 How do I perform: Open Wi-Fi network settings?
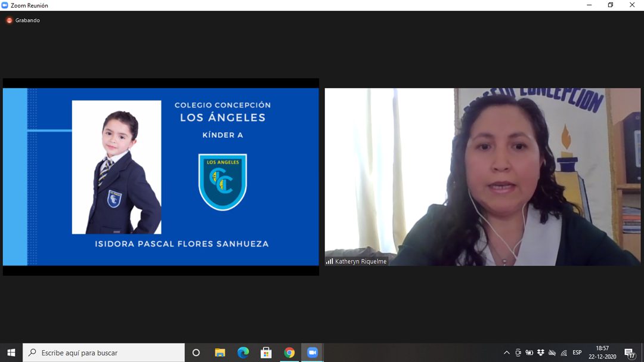click(563, 352)
